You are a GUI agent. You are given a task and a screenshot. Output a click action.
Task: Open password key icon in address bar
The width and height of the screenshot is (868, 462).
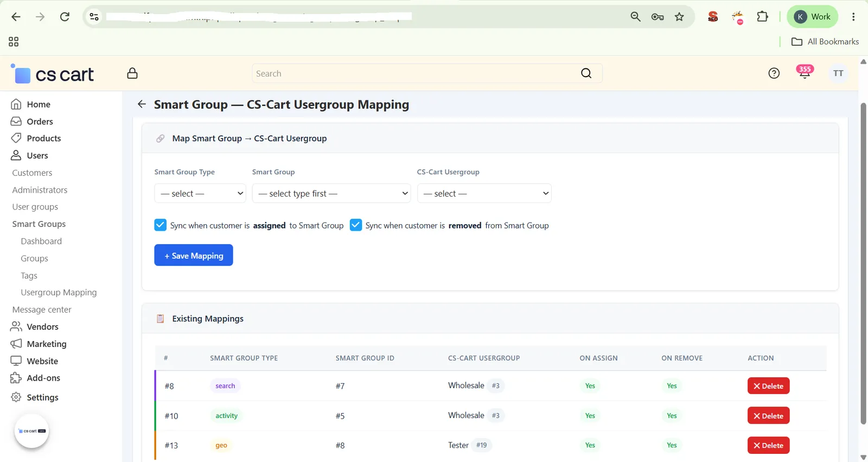tap(658, 17)
